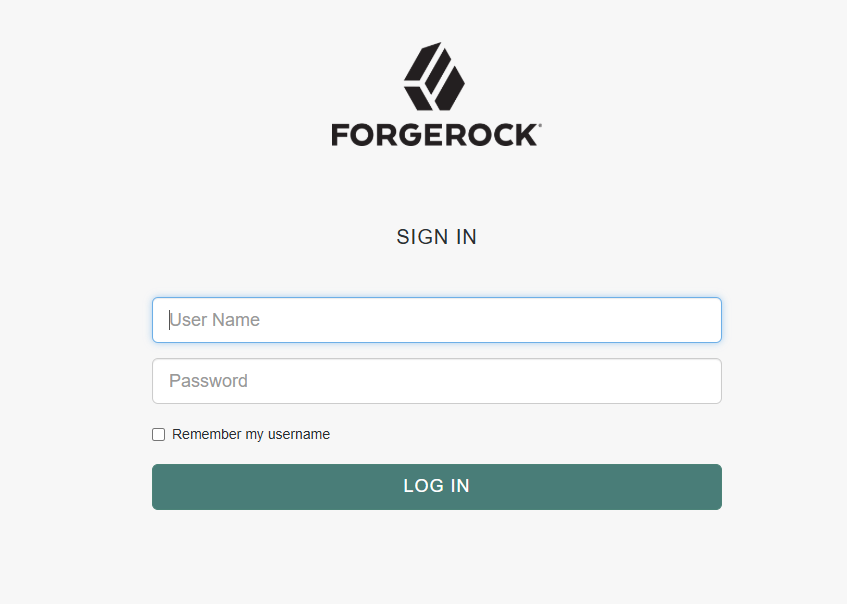Submit with the LOG IN button
The width and height of the screenshot is (847, 604).
click(x=436, y=487)
